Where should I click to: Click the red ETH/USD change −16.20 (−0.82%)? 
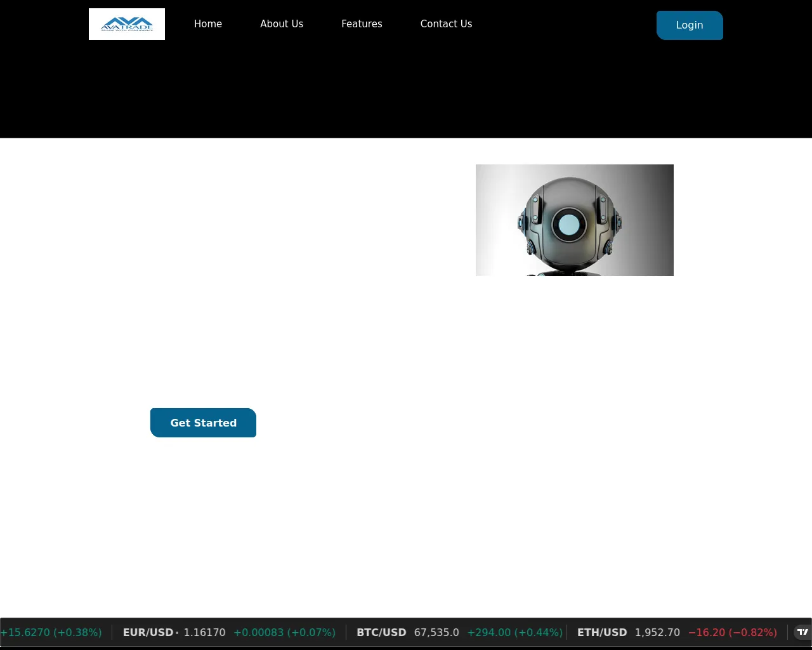[x=732, y=633]
